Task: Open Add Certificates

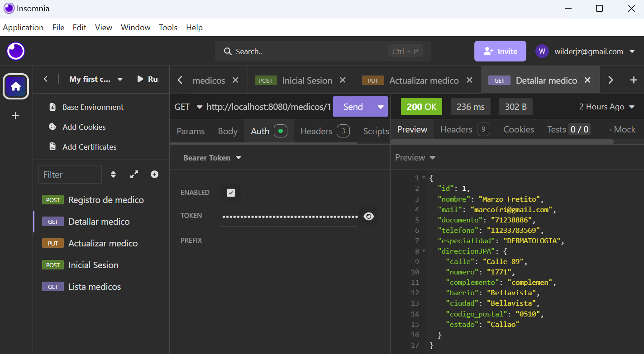Action: point(82,147)
